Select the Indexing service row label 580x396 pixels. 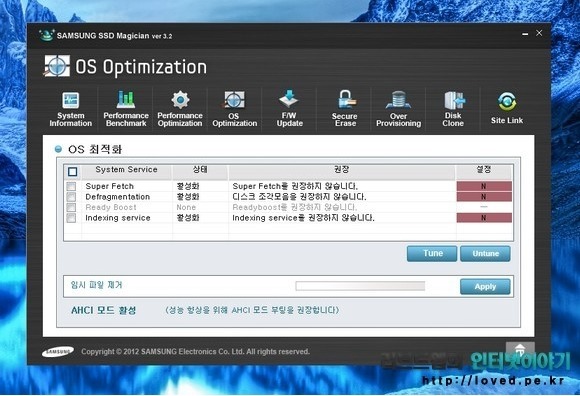[x=118, y=218]
